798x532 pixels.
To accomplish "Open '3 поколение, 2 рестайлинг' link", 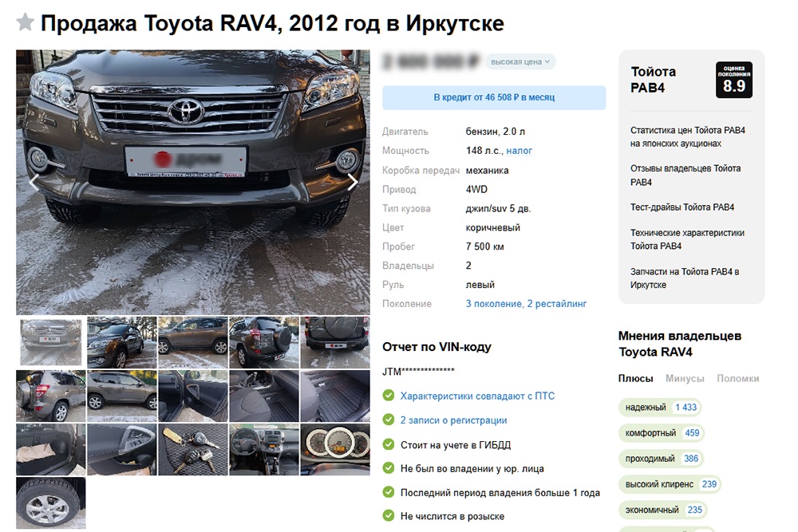I will click(x=526, y=304).
